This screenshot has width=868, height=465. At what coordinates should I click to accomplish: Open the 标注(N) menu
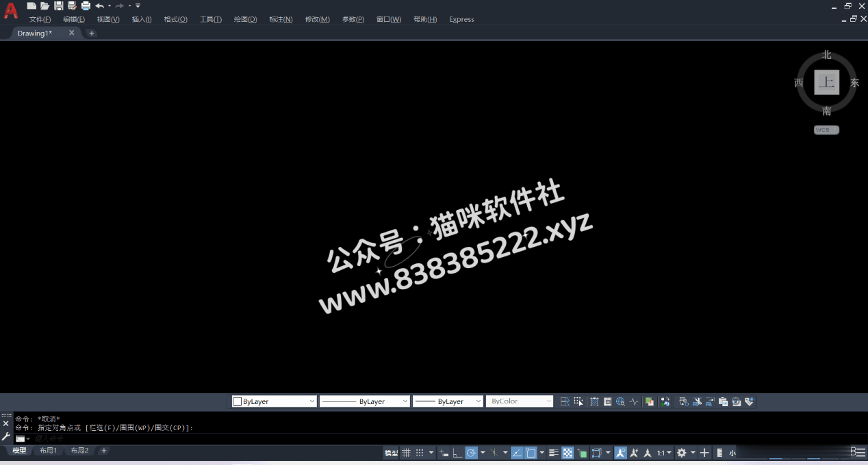click(x=281, y=19)
